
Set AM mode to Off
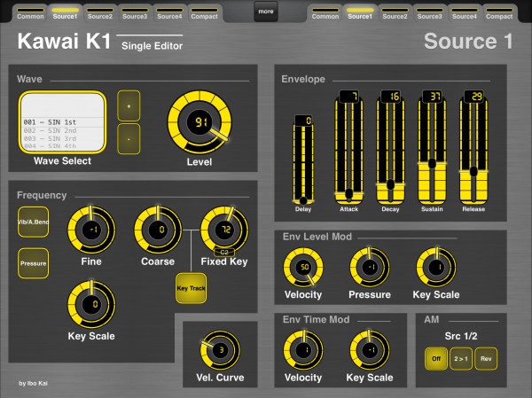pos(436,359)
